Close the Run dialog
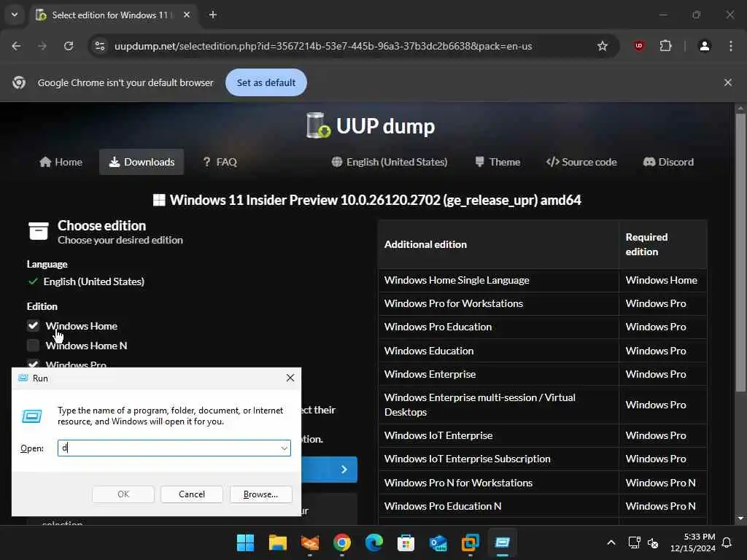This screenshot has height=560, width=747. tap(290, 378)
